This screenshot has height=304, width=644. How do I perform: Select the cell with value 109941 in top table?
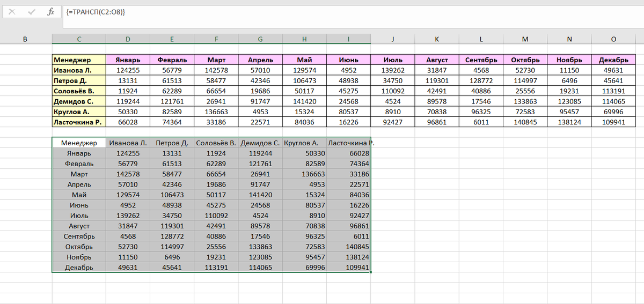(x=613, y=122)
